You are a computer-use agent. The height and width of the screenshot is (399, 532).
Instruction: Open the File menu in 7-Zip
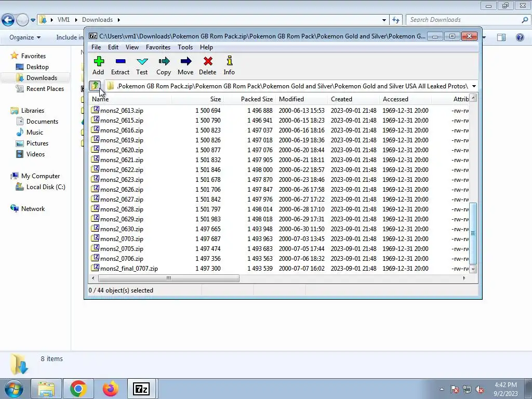click(96, 47)
